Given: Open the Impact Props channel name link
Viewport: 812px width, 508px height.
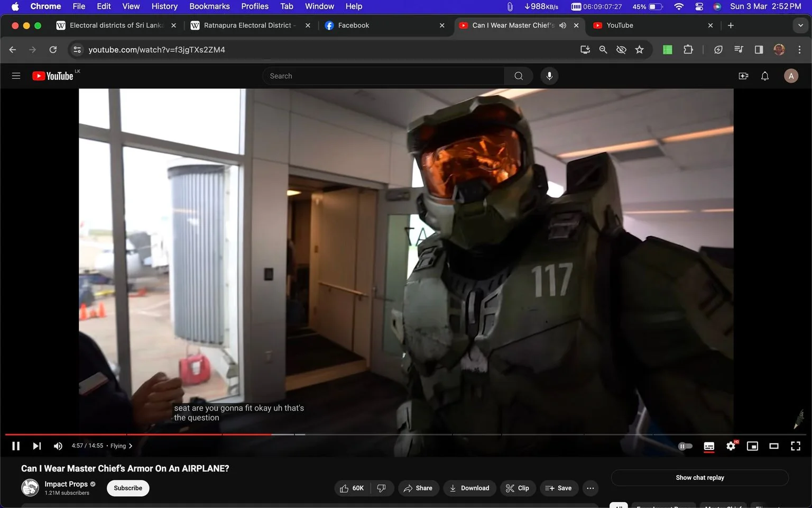Looking at the screenshot, I should pos(66,484).
